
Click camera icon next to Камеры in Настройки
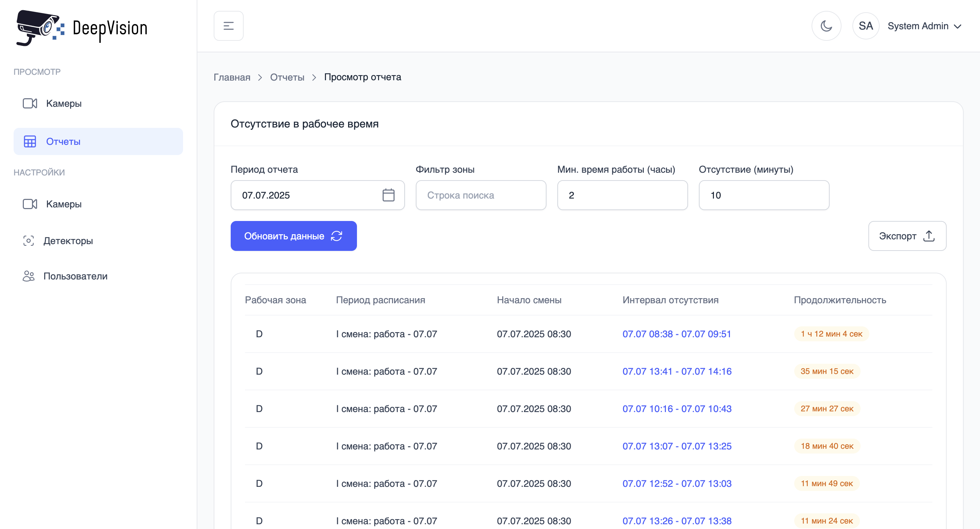30,204
